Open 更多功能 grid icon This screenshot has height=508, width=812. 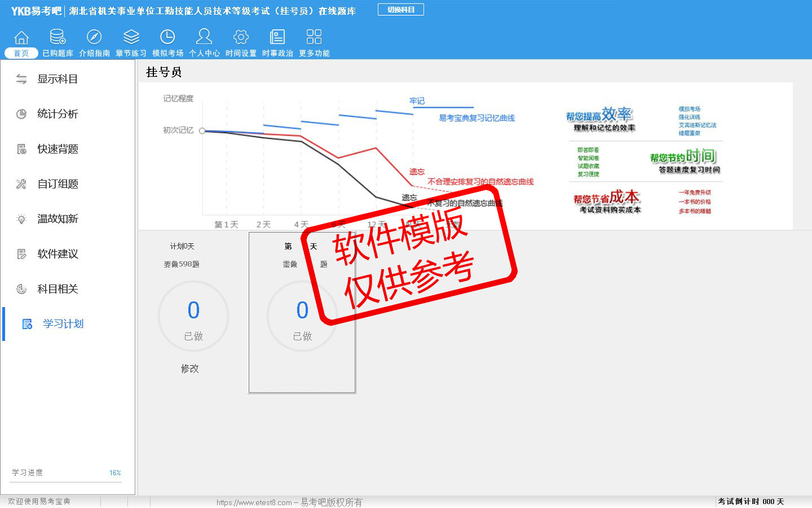click(314, 37)
